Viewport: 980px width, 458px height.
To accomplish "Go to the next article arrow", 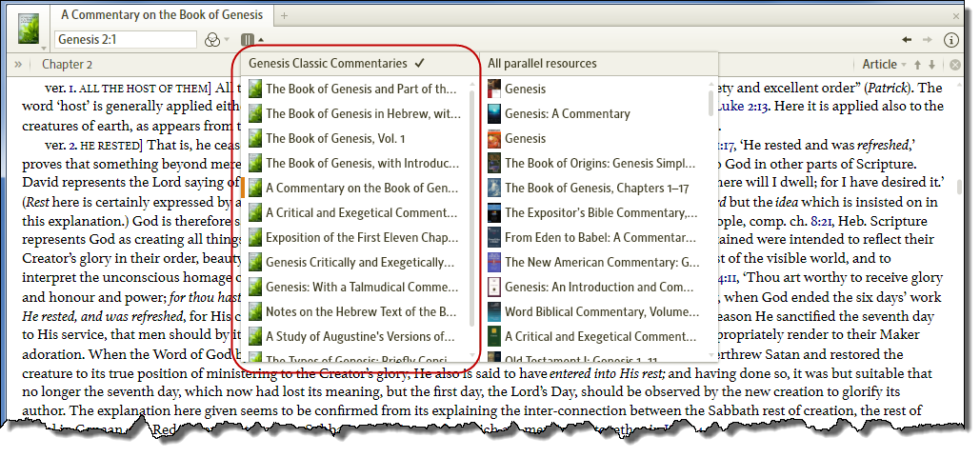I will point(931,65).
